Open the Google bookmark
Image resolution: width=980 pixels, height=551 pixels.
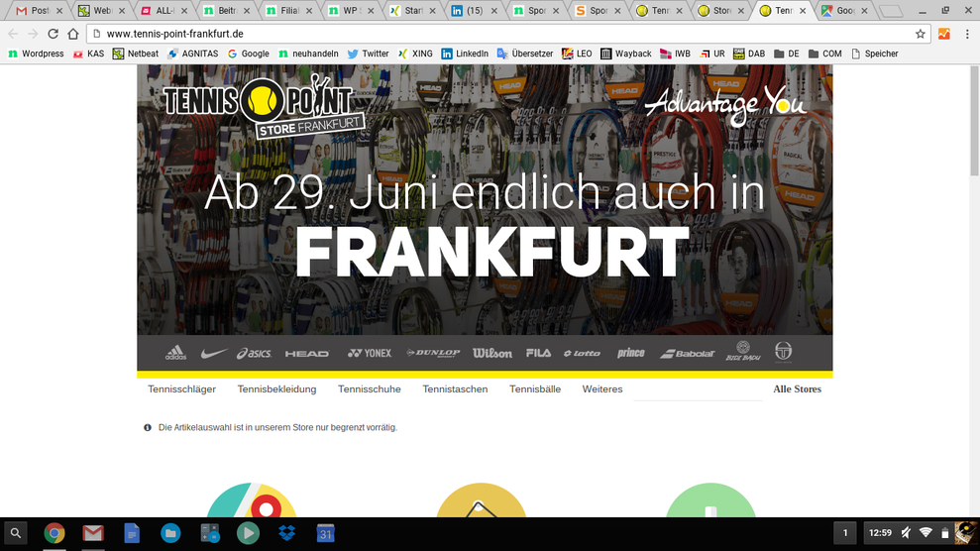(x=248, y=54)
